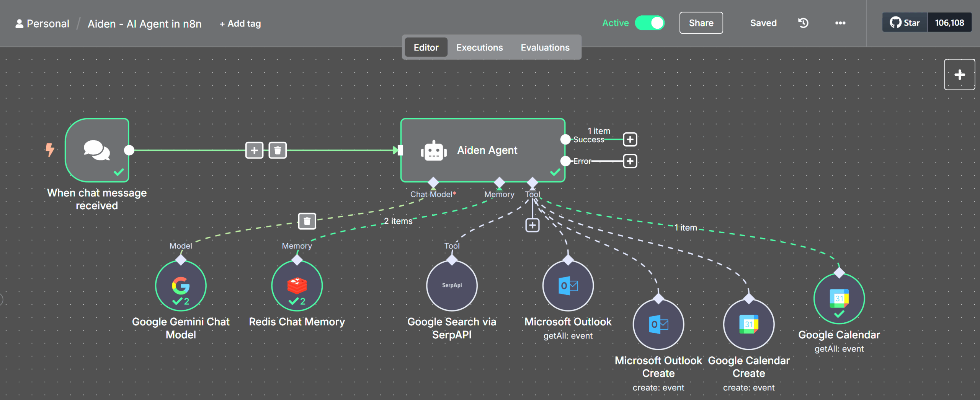Open the Aiden Agent robot node
The image size is (980, 400).
point(483,150)
